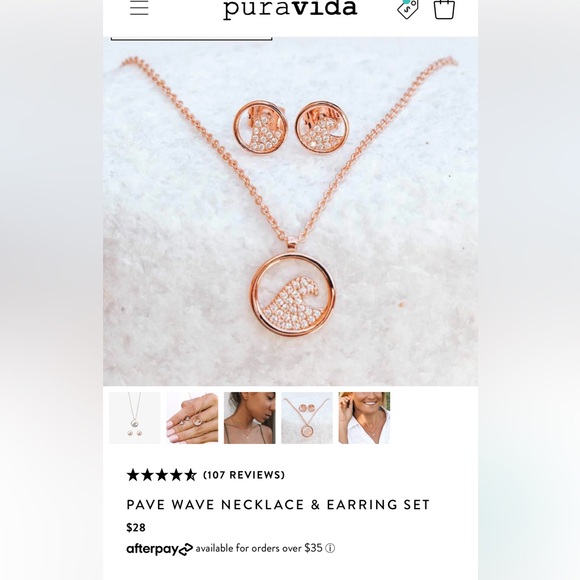The height and width of the screenshot is (580, 580).
Task: Click the Afterpay info icon
Action: pos(330,548)
